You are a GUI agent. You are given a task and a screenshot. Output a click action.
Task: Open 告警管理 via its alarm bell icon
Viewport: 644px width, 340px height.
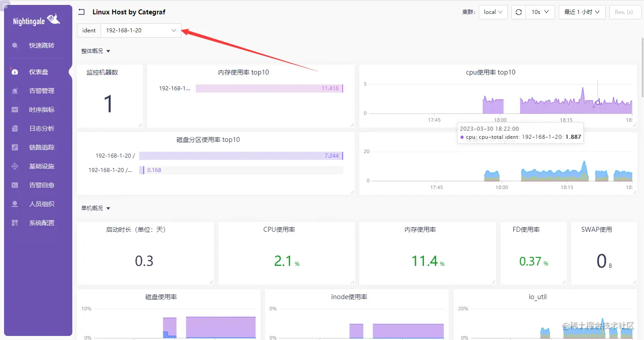15,91
